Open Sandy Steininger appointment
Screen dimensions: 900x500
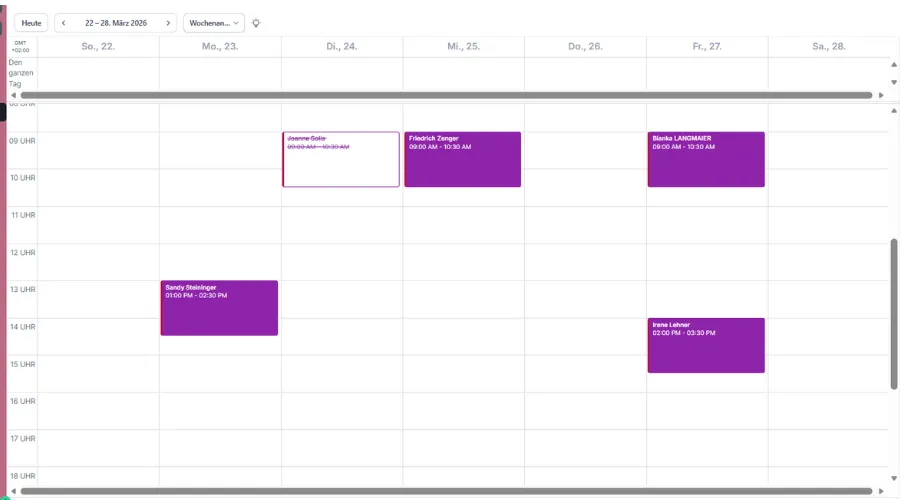click(219, 308)
